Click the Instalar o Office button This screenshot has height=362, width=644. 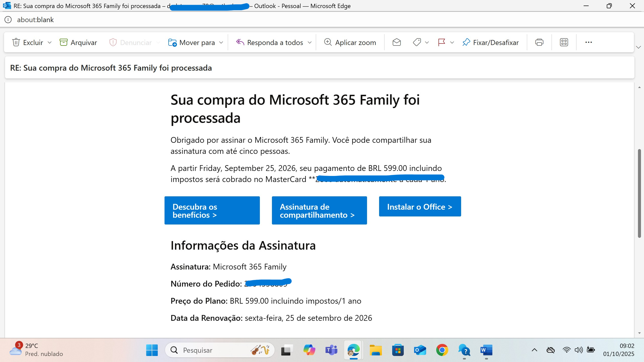pos(420,206)
